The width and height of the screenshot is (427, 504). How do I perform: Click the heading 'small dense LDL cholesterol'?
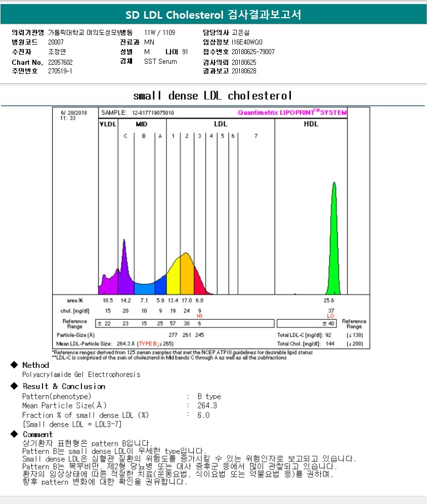(212, 96)
